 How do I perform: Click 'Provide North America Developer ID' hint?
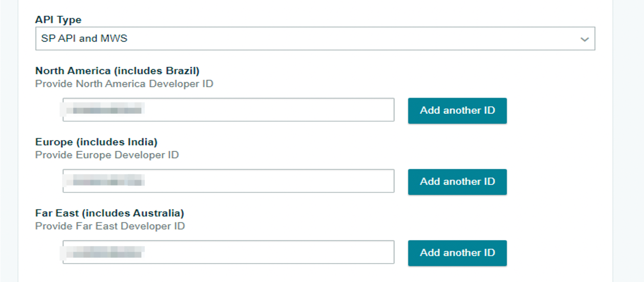124,84
